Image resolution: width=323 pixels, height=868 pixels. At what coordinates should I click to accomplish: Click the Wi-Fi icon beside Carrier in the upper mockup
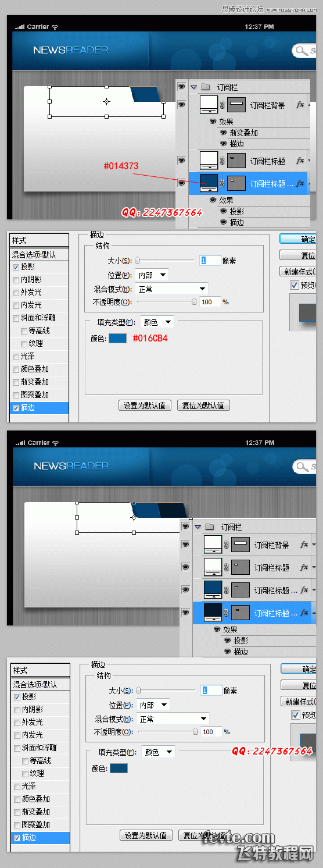55,27
